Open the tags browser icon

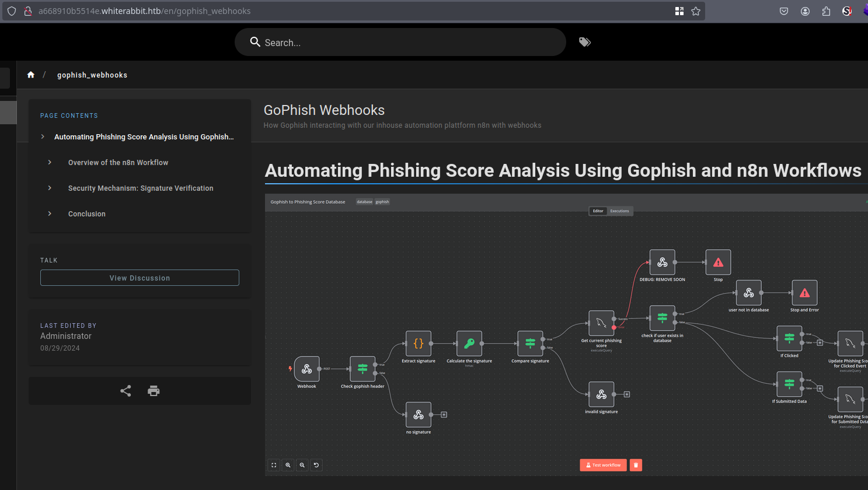click(584, 42)
